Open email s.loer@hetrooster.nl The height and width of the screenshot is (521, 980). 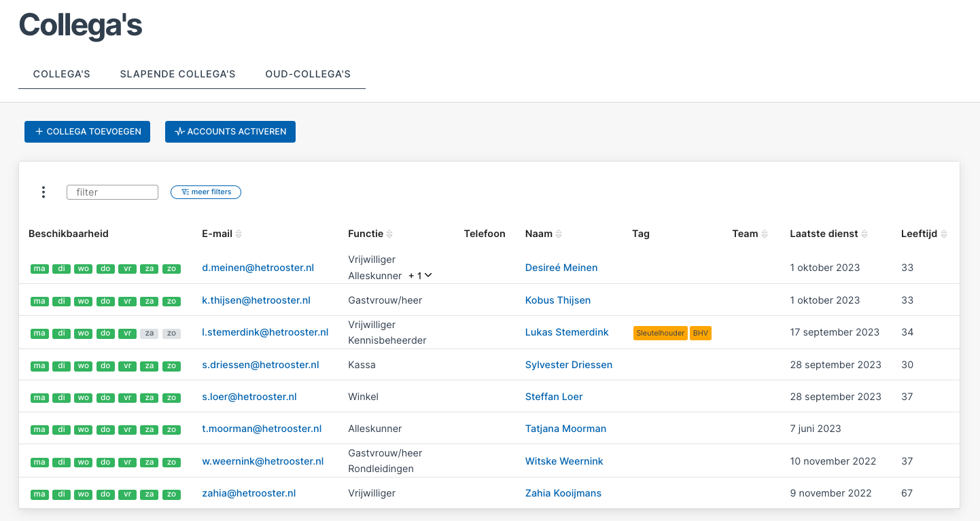click(x=249, y=397)
